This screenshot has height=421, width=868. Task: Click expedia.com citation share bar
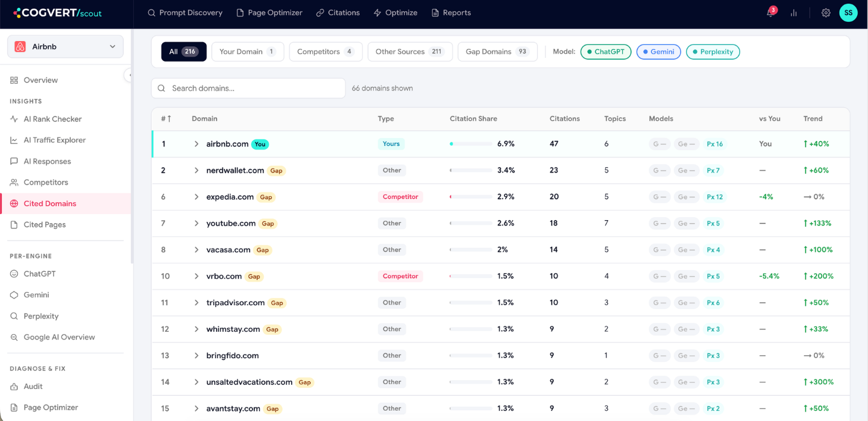[471, 197]
